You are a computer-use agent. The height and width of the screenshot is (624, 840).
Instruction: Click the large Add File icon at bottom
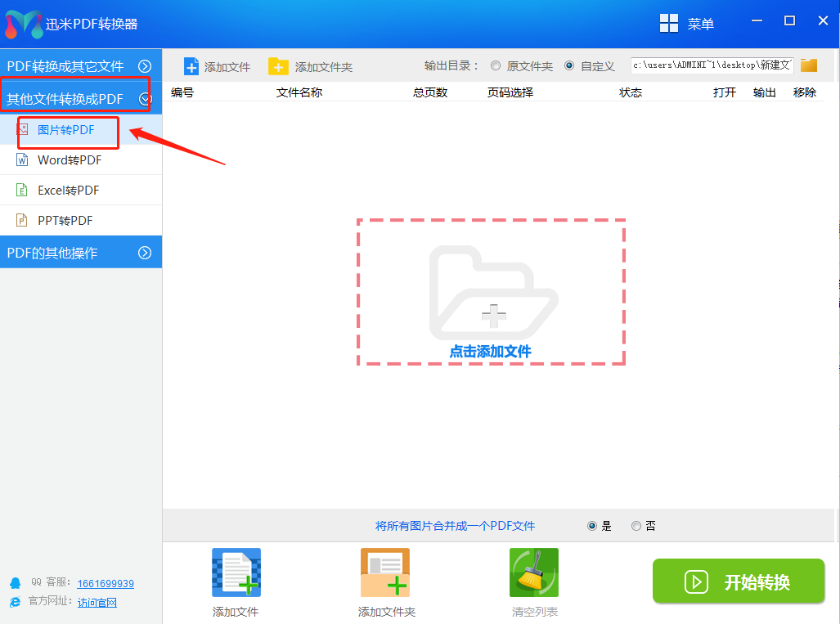[236, 572]
